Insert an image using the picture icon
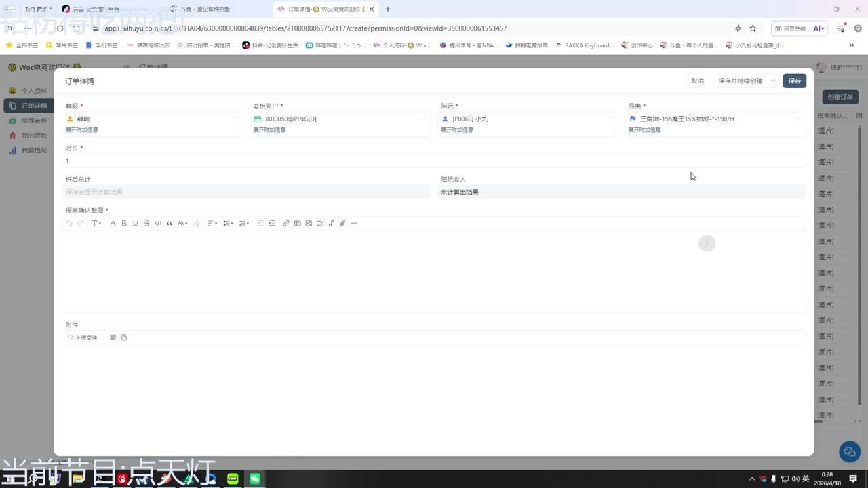 tap(309, 223)
